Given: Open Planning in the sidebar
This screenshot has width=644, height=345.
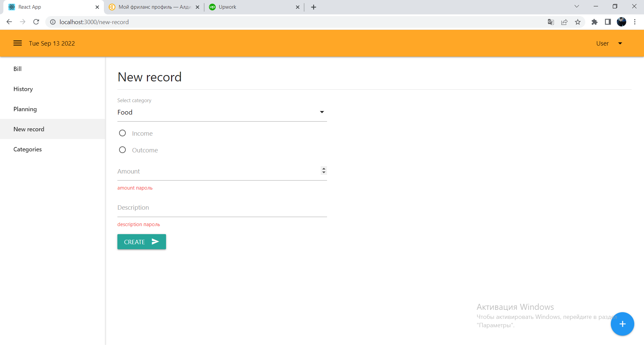Looking at the screenshot, I should pos(53,109).
